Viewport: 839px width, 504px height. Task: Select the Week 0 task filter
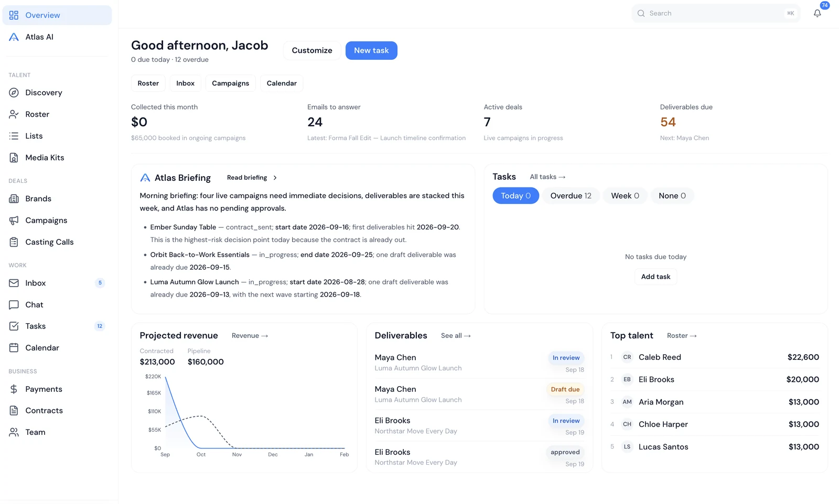pos(625,195)
